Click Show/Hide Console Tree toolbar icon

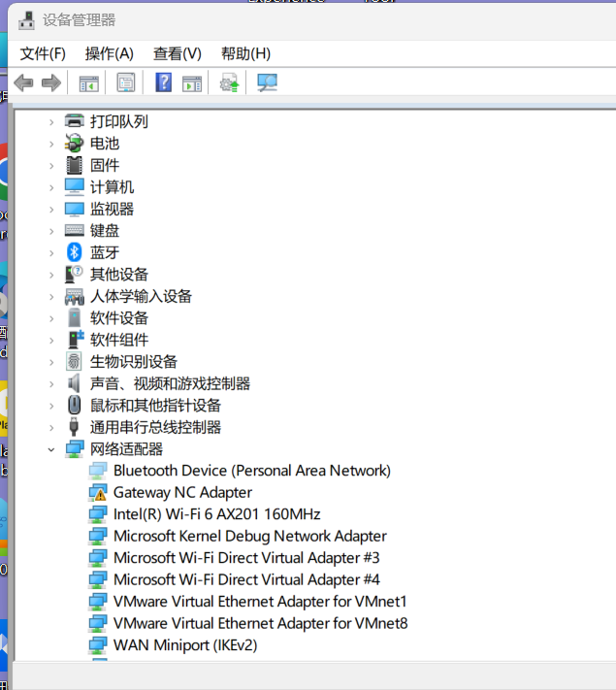89,82
